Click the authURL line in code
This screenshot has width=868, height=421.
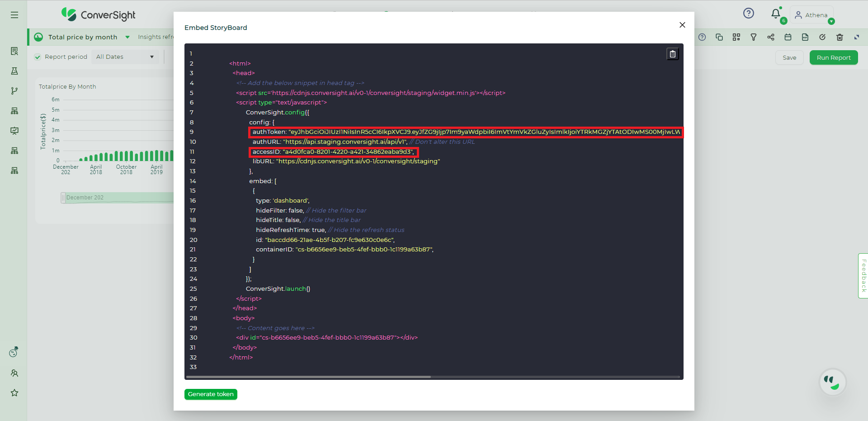point(363,142)
